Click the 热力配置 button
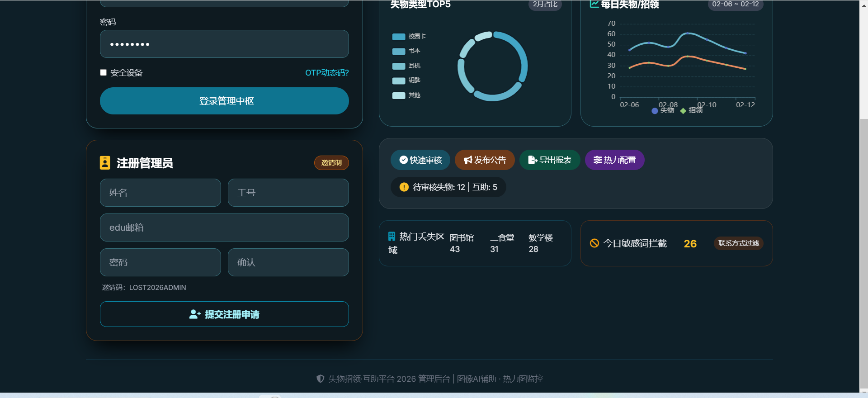Viewport: 868px width, 398px height. 615,160
